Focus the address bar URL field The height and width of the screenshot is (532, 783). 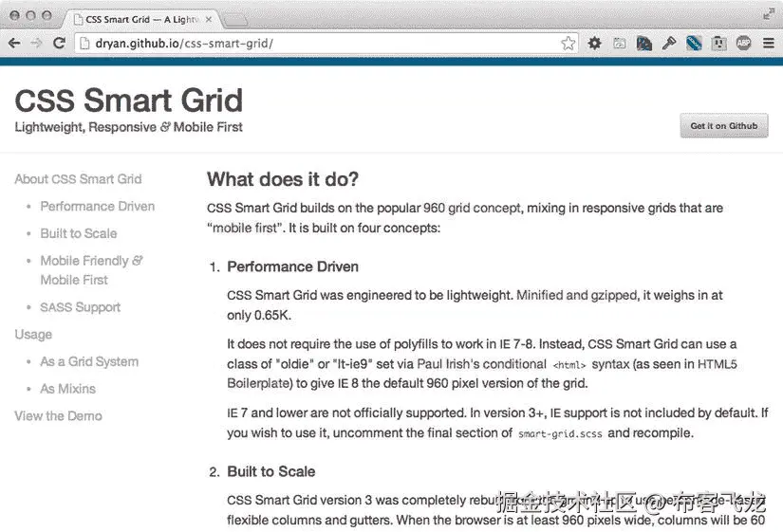click(x=326, y=44)
